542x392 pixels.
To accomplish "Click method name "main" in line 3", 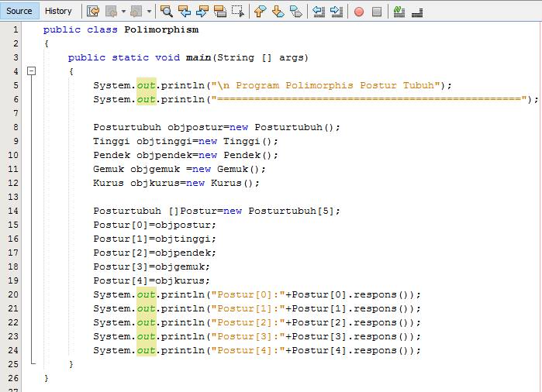I will tap(199, 57).
